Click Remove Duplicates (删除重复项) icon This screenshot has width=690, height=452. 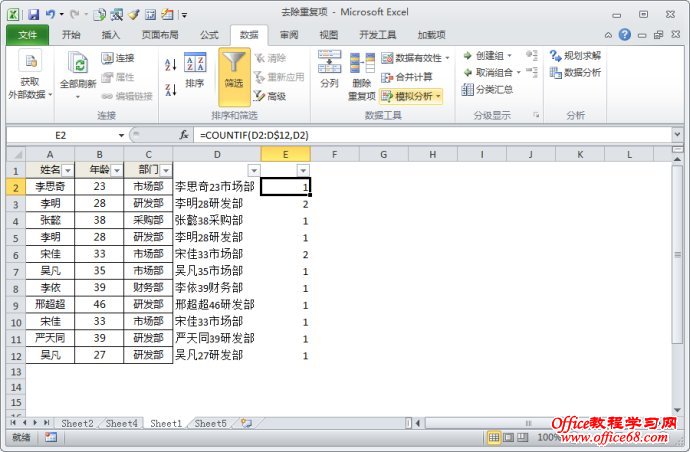coord(362,62)
